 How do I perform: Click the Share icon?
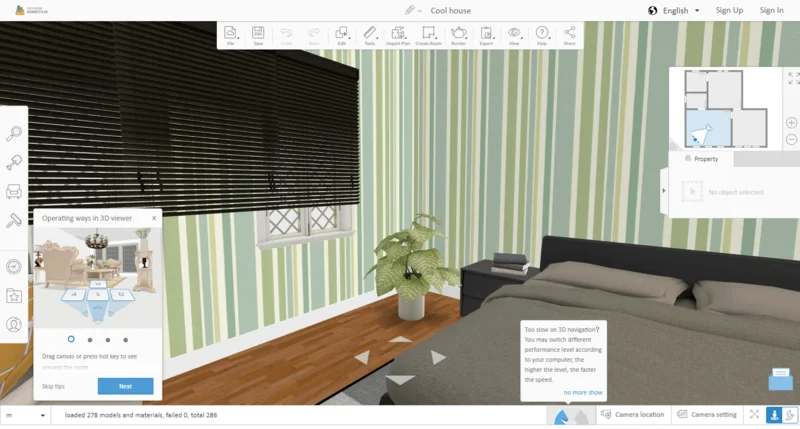point(569,35)
